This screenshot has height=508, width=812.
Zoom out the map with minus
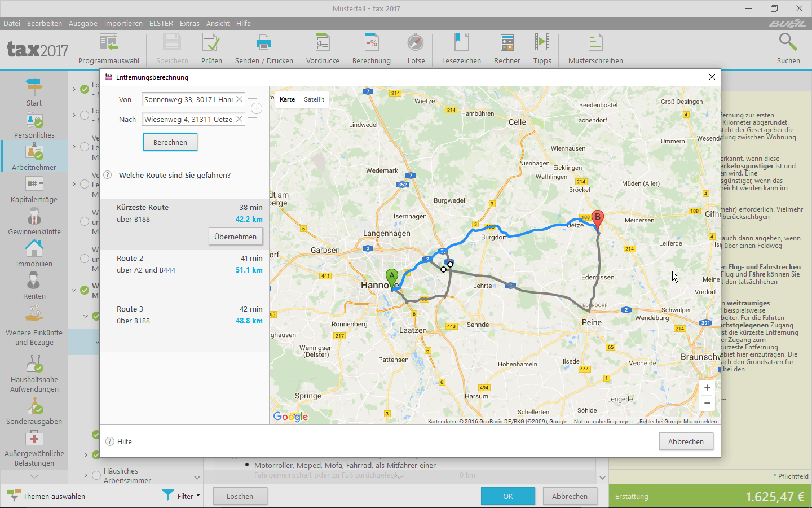click(707, 403)
